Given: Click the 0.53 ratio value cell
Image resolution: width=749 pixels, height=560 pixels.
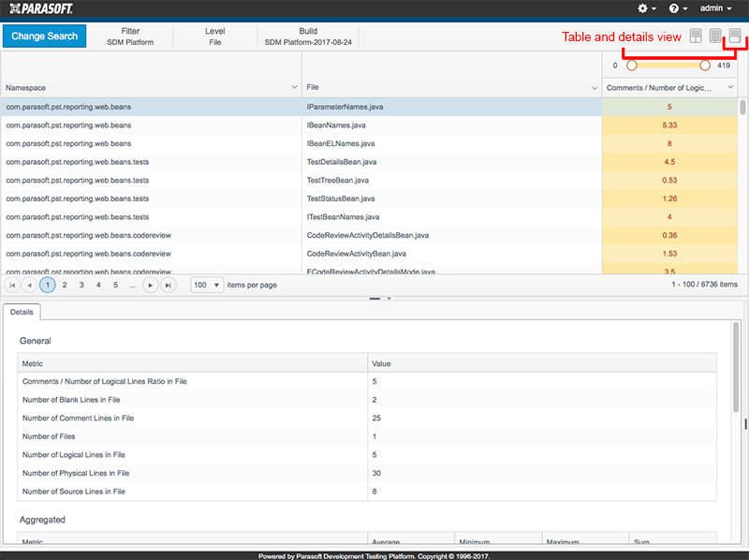Looking at the screenshot, I should click(x=669, y=180).
